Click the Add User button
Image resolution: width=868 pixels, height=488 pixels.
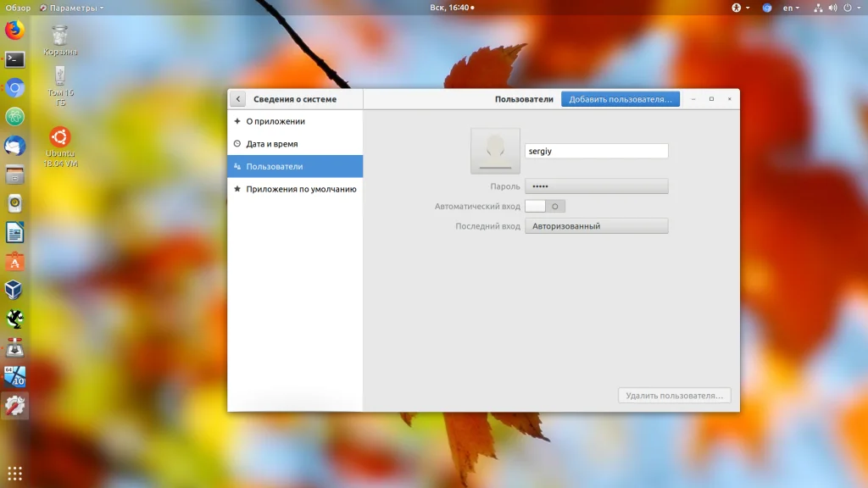[x=620, y=99]
